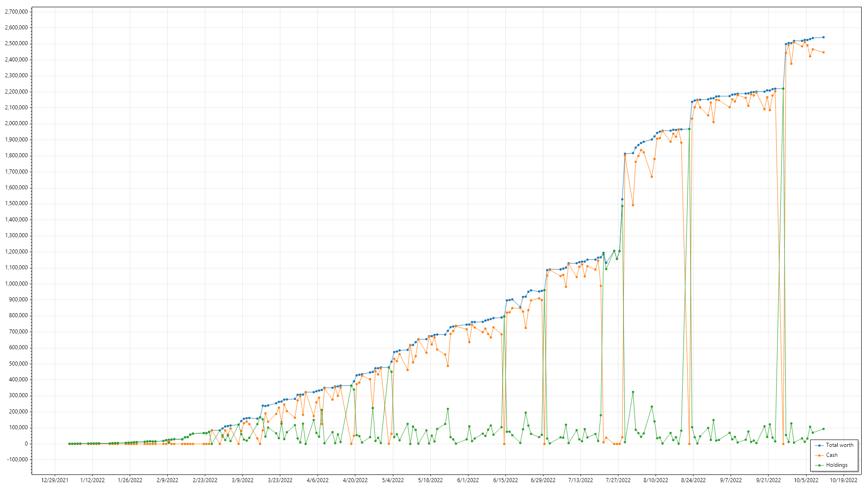Select the 1,800,000 y-axis label
This screenshot has width=868, height=488.
[x=16, y=155]
